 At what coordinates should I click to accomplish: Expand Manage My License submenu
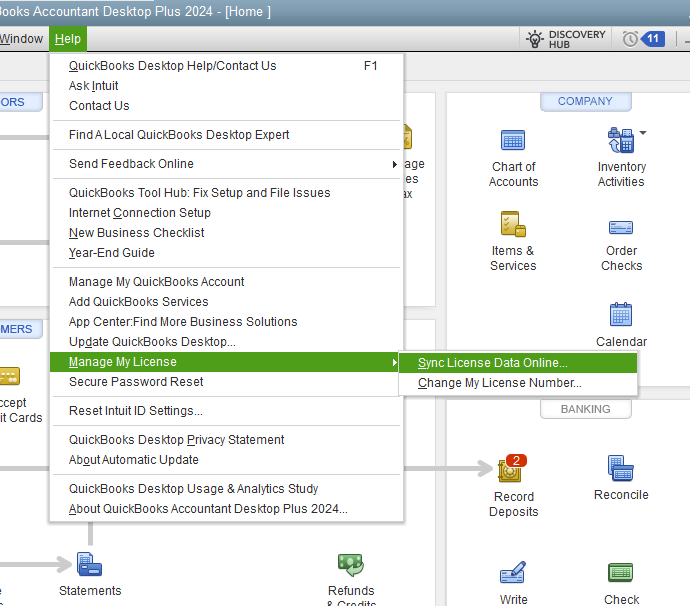pyautogui.click(x=224, y=362)
